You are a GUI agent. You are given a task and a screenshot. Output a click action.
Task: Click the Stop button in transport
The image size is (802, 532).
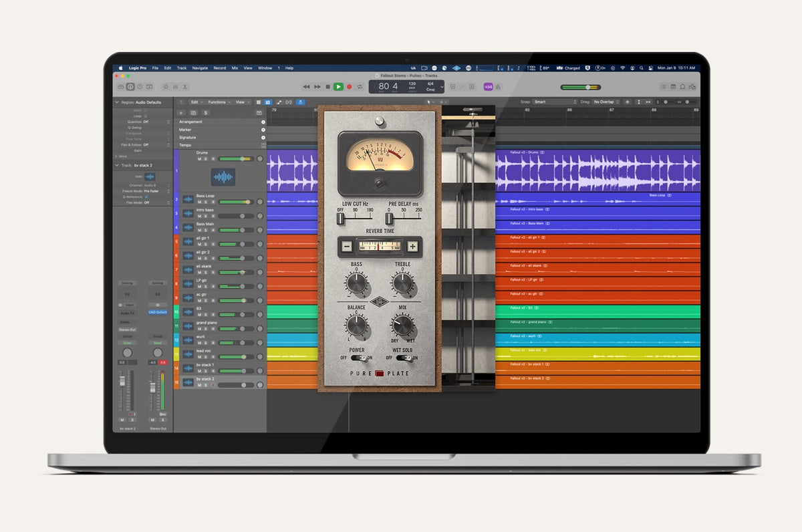click(327, 87)
